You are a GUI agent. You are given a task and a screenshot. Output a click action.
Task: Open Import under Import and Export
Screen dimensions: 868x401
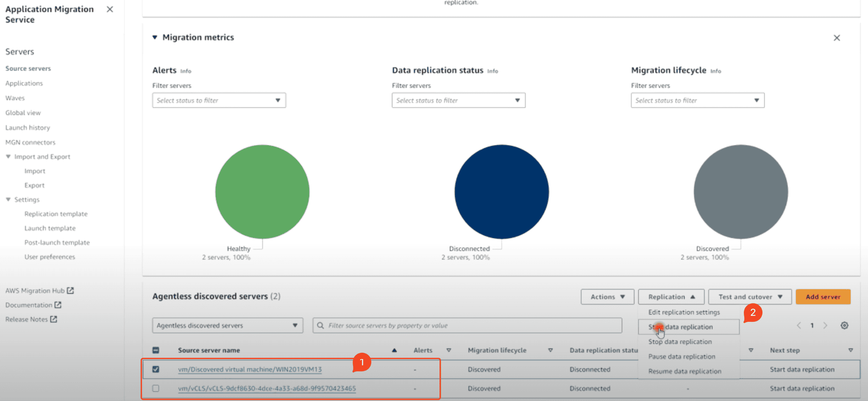[35, 171]
